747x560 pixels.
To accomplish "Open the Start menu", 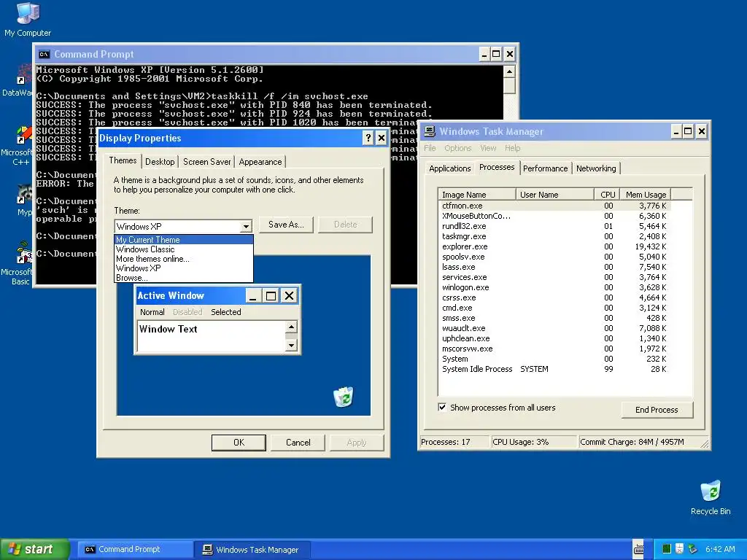I will coord(35,549).
